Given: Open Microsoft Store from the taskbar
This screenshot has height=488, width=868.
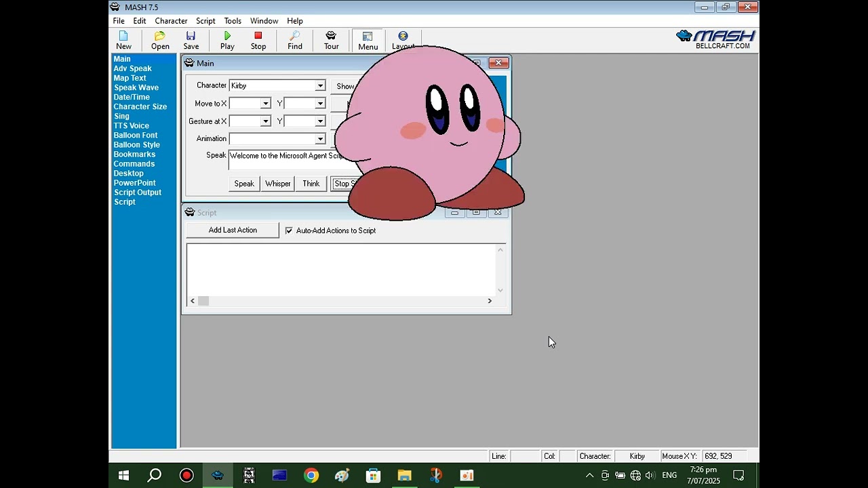Looking at the screenshot, I should (374, 476).
